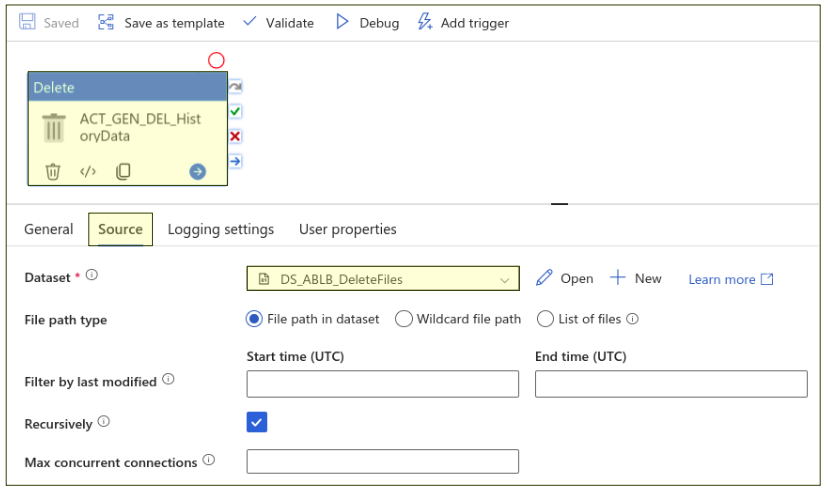Viewport: 828px width, 491px height.
Task: View activity code with </> icon
Action: 88,172
